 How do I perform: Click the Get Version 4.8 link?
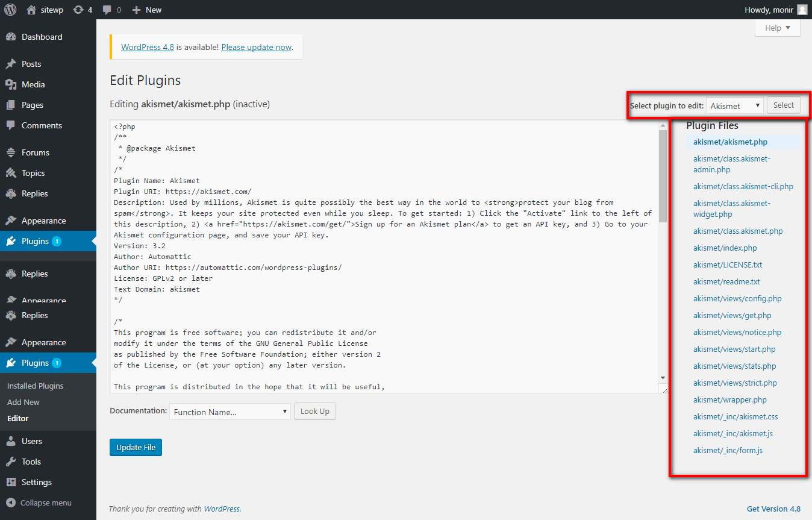[x=773, y=509]
